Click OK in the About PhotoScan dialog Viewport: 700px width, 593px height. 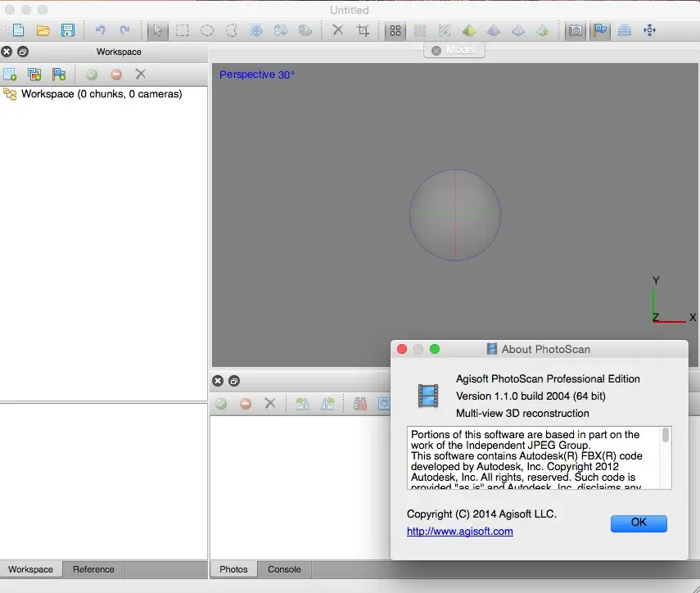(x=639, y=523)
